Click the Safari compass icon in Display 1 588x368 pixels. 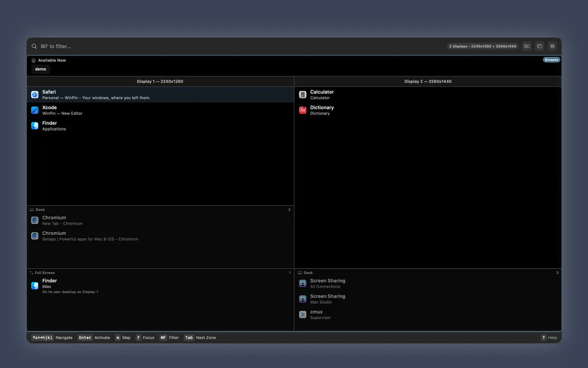[x=35, y=95]
